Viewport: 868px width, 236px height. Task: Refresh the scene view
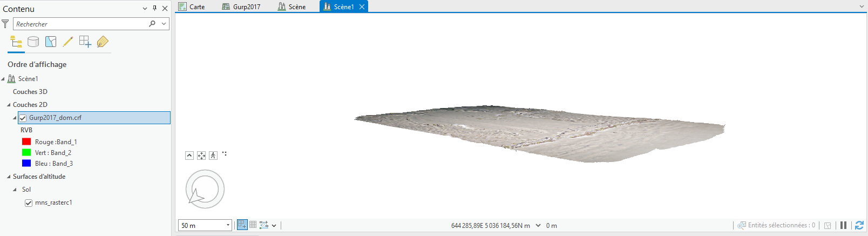[859, 225]
